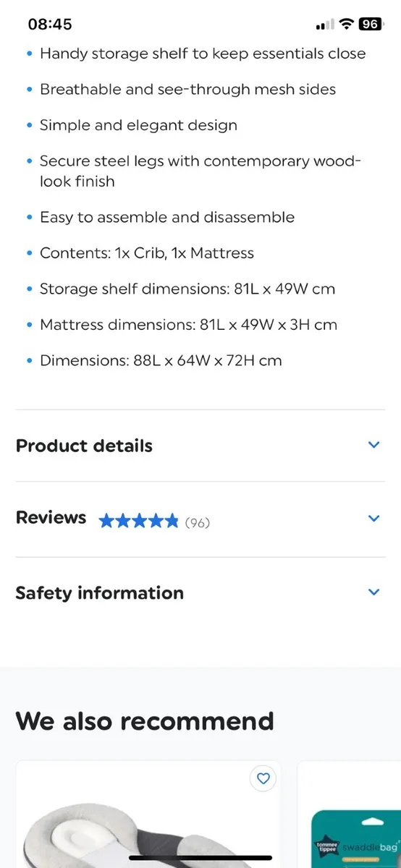This screenshot has height=868, width=401.
Task: Open the swaddle bag recommended product
Action: point(349,814)
